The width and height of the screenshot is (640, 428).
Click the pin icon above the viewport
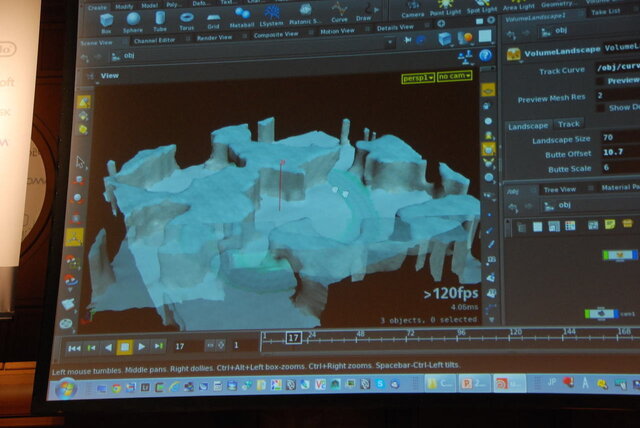click(407, 40)
